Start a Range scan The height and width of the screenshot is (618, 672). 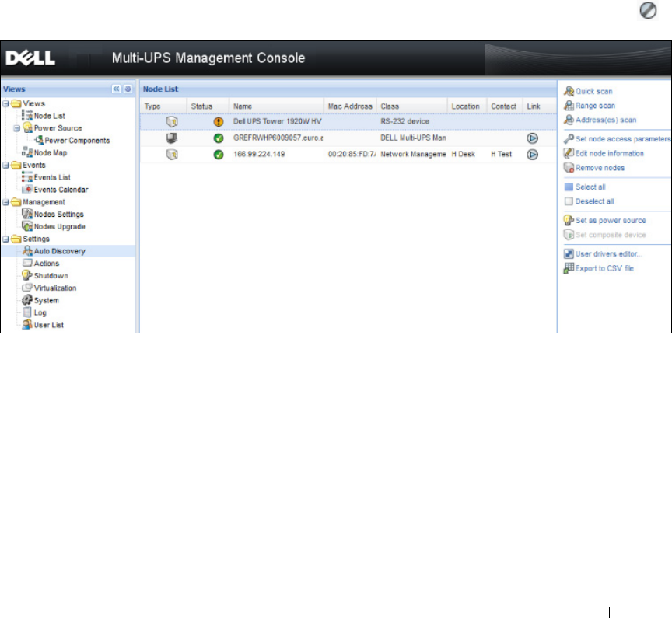point(595,106)
